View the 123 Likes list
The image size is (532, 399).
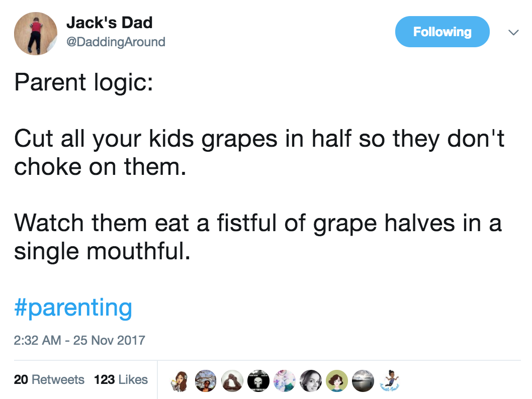coord(121,380)
